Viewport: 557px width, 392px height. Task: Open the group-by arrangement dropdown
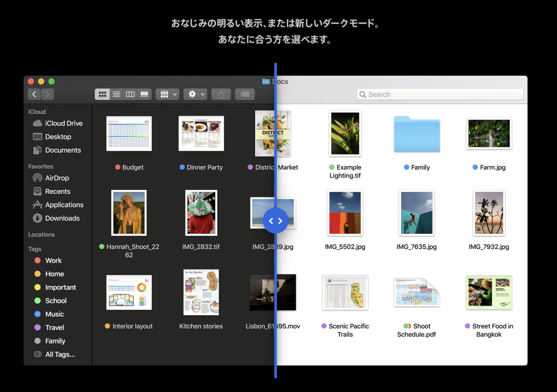pos(168,94)
